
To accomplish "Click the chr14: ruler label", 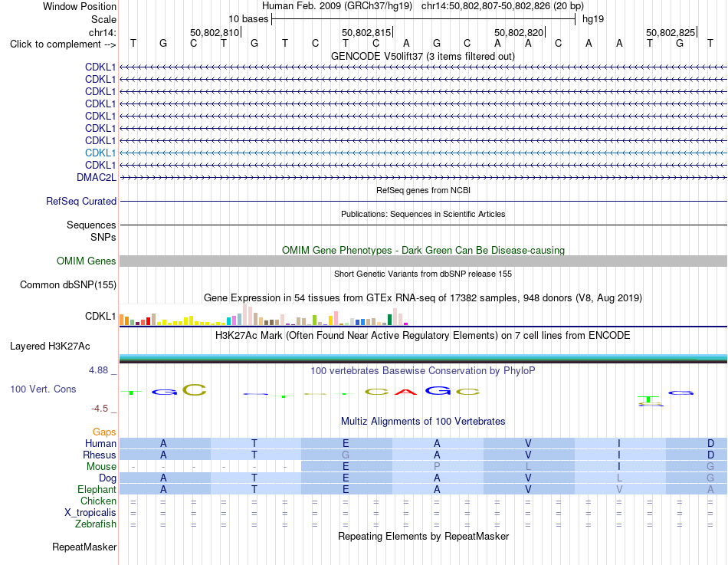I will 102,32.
